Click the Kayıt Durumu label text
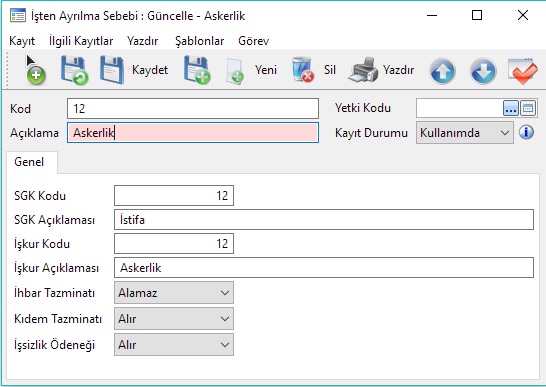 371,133
